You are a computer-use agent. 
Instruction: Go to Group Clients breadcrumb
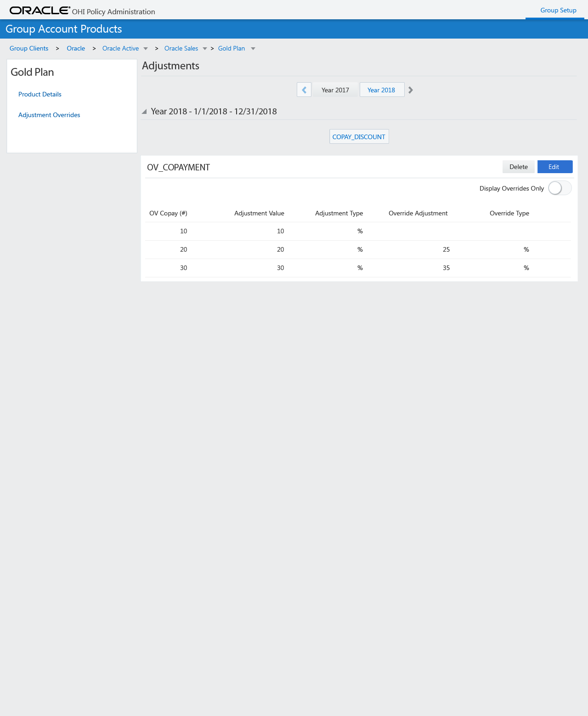29,48
